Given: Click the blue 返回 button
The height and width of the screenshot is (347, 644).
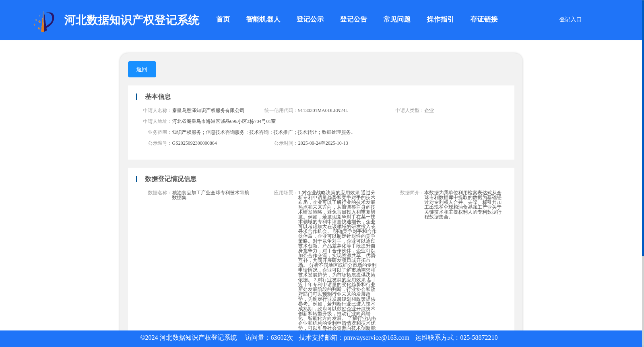Looking at the screenshot, I should (142, 69).
